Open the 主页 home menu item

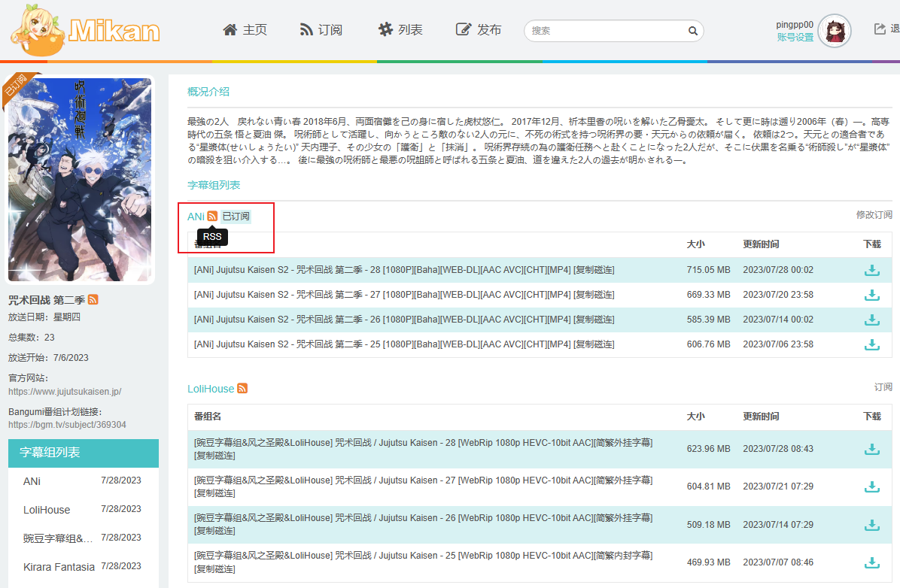point(245,30)
